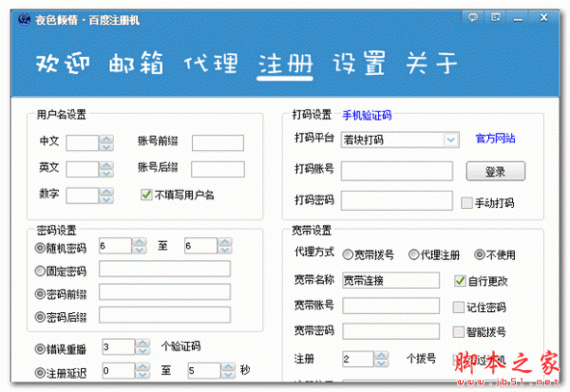Viewport: 570px width, 392px height.
Task: Click the 账号前缀 input field
Action: click(x=218, y=142)
